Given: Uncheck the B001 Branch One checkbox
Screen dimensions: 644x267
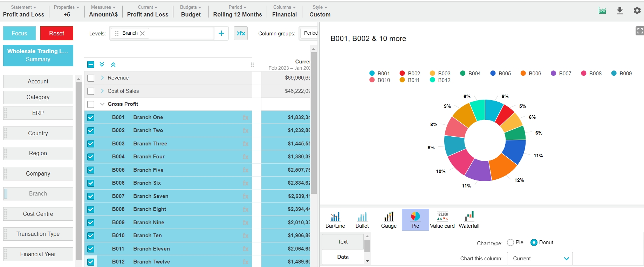Looking at the screenshot, I should 91,117.
